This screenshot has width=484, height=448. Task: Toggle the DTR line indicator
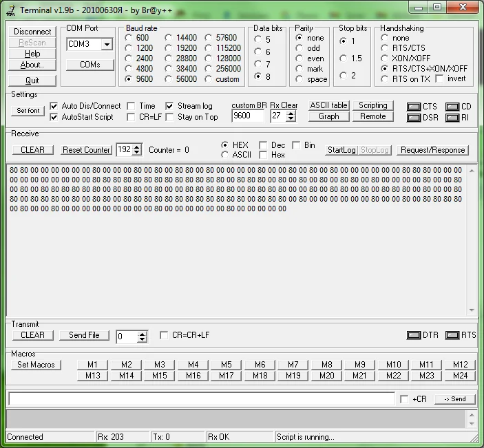[x=414, y=335]
